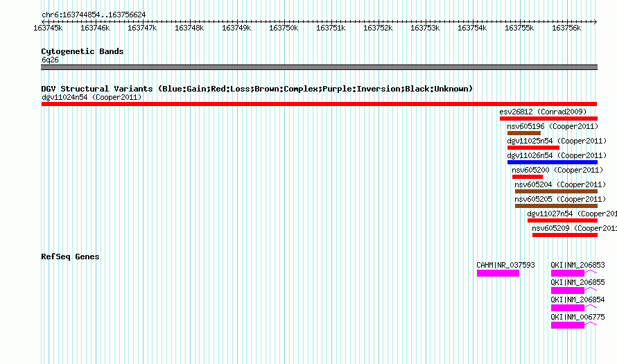Click the chr6:163744854..163756624 coordinates label

pos(94,15)
